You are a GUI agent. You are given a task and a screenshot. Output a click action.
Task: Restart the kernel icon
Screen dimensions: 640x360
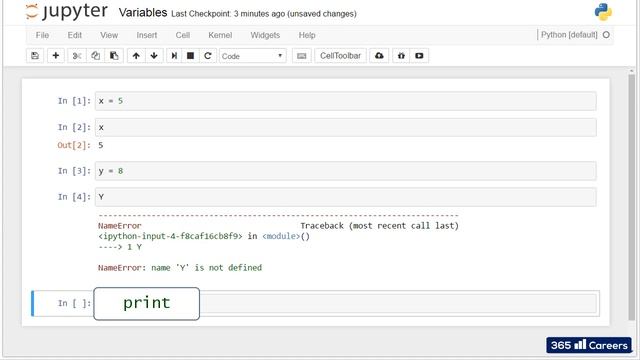[208, 56]
